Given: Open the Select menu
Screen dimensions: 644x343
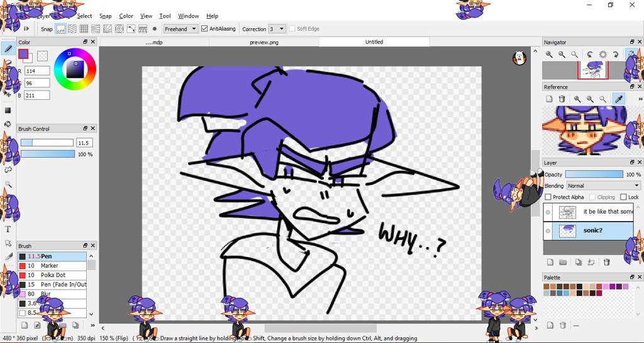Looking at the screenshot, I should 85,16.
